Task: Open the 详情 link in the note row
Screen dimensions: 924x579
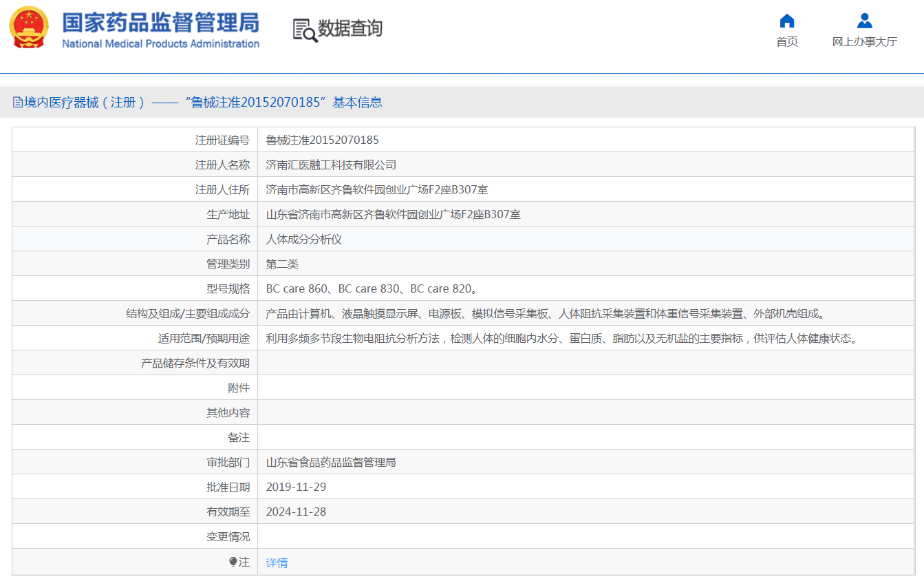Action: pyautogui.click(x=277, y=562)
